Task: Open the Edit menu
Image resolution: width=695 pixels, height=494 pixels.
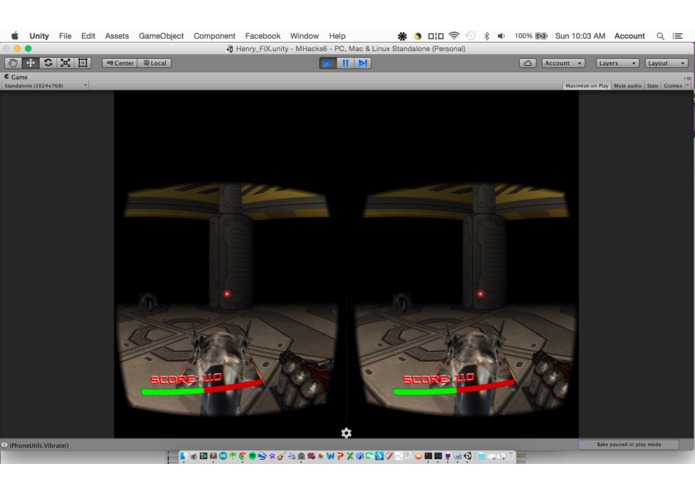Action: click(x=88, y=36)
